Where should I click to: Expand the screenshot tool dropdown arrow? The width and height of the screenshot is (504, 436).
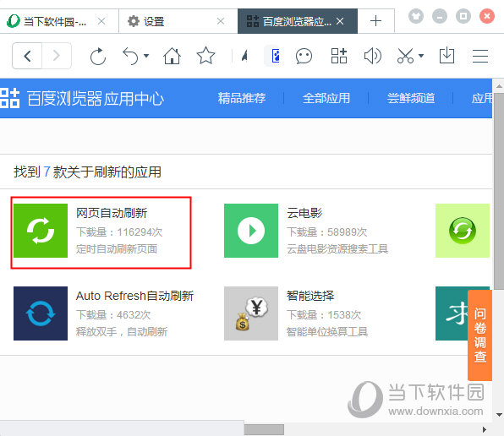[421, 56]
